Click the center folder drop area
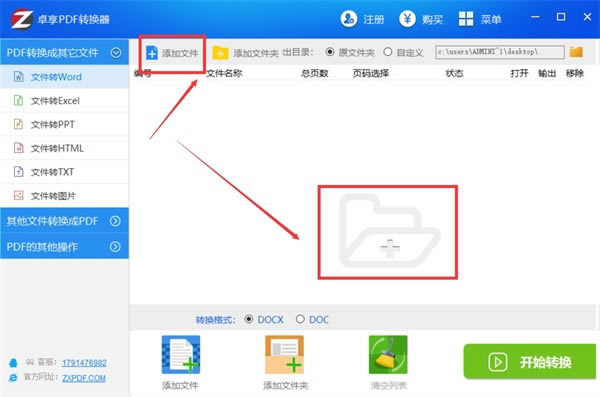Screen dimensions: 600x397 click(x=389, y=231)
